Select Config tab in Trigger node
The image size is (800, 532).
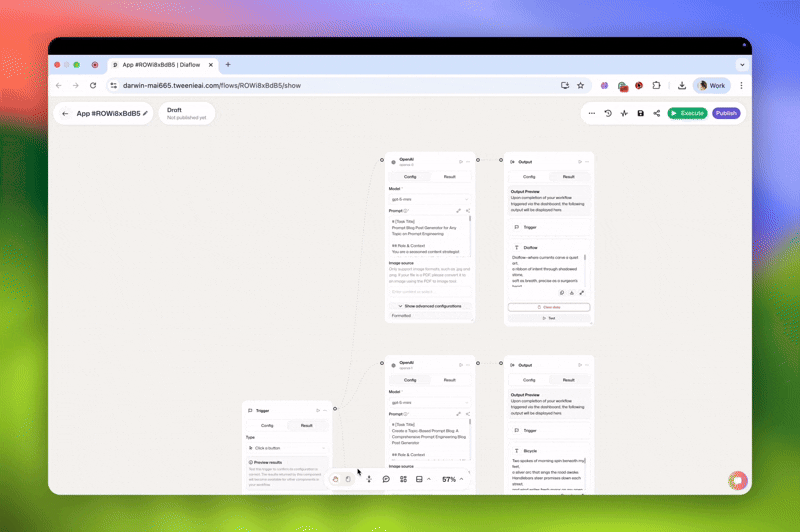(x=267, y=425)
